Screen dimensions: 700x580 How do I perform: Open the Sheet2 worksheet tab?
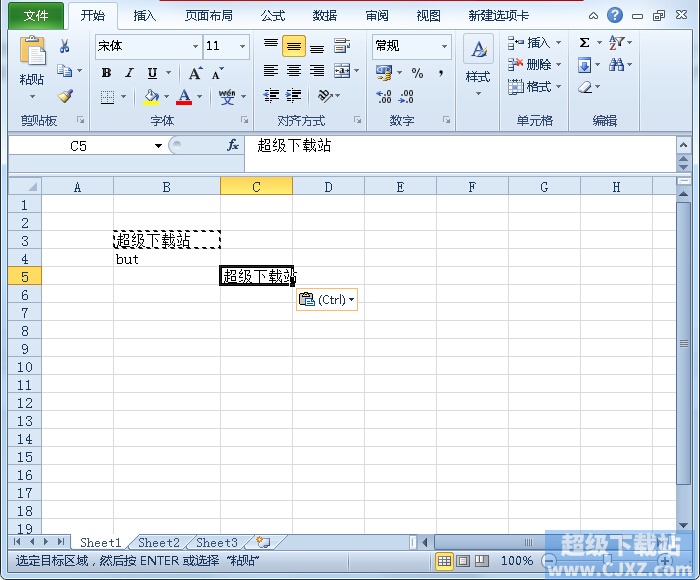click(159, 543)
